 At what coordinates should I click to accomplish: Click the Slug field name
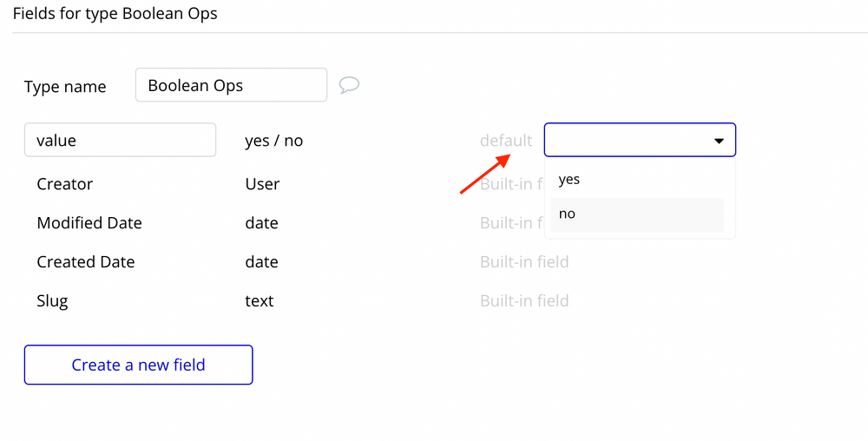(53, 301)
